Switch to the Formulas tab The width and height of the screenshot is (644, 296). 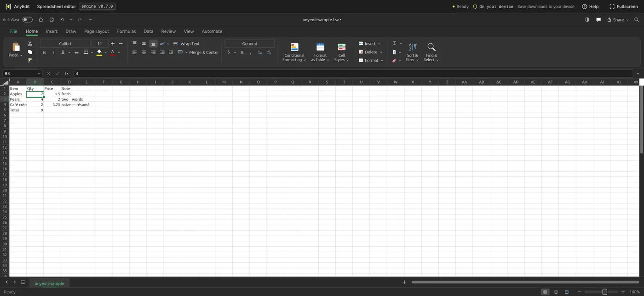(126, 31)
